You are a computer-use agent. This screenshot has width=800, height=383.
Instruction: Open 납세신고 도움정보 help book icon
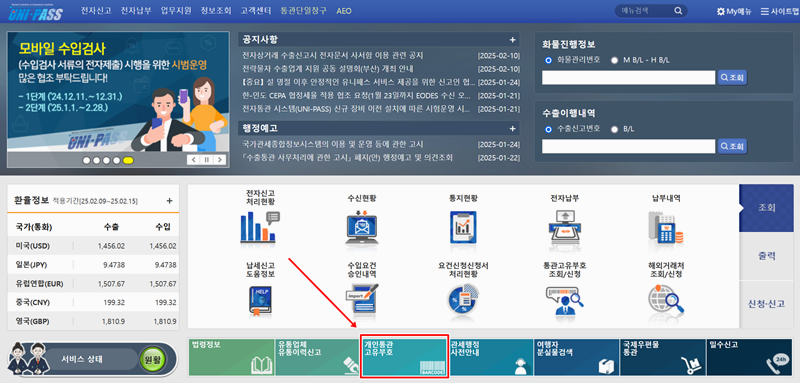(x=260, y=300)
